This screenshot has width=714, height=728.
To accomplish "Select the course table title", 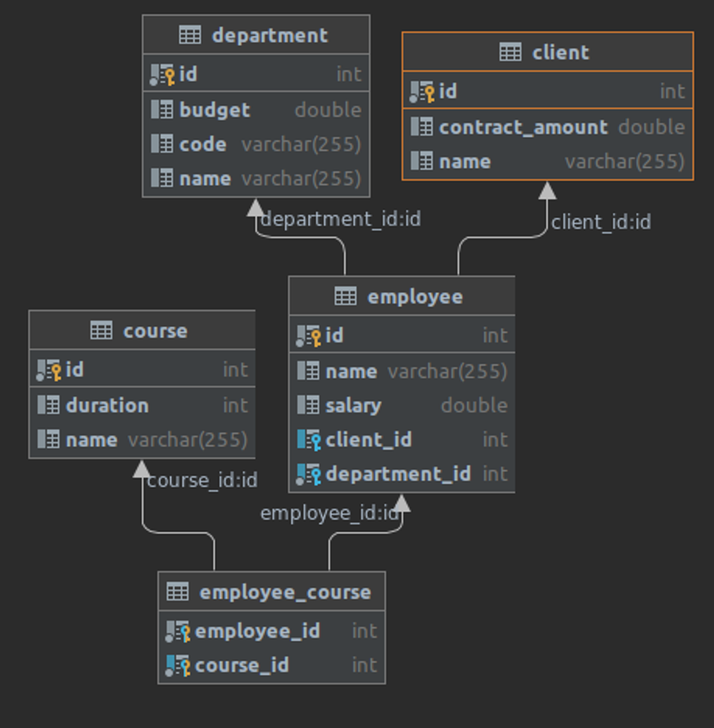I will click(x=155, y=331).
